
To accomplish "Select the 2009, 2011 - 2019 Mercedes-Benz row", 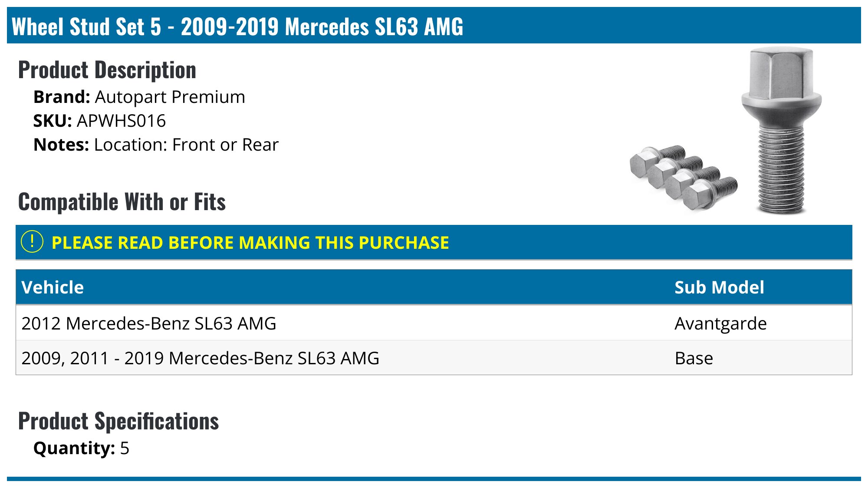I will point(200,358).
